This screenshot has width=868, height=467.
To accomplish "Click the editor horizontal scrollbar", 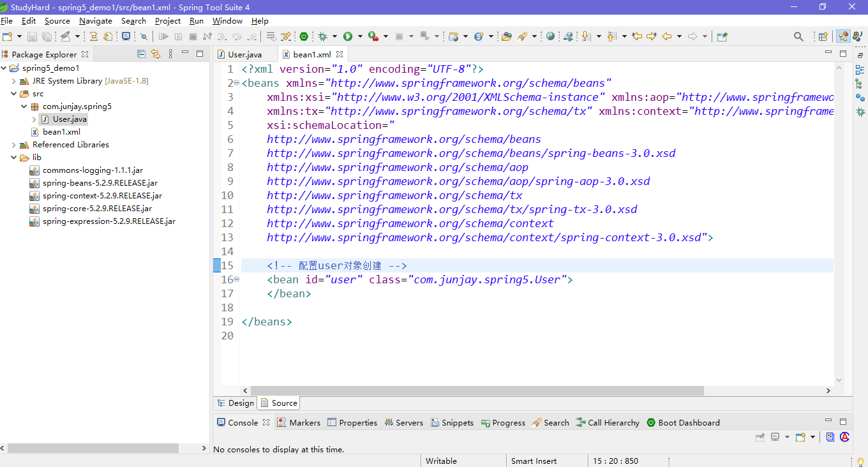I will (477, 390).
